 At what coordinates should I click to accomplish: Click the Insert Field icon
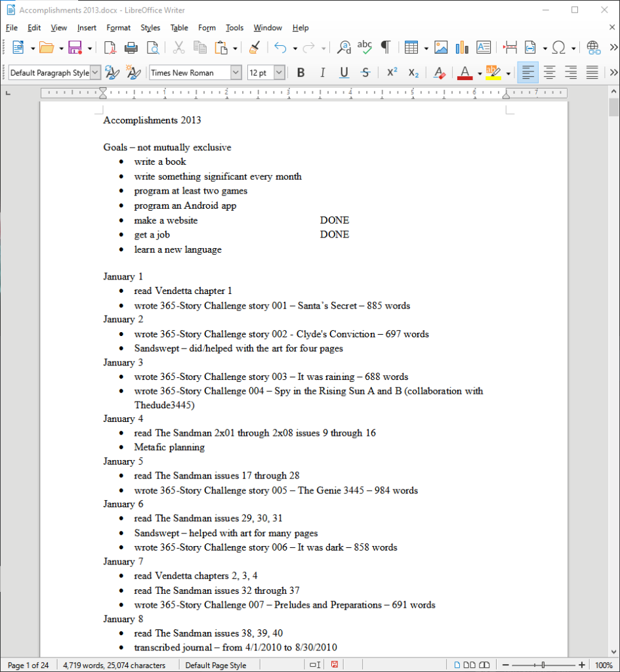(x=531, y=47)
